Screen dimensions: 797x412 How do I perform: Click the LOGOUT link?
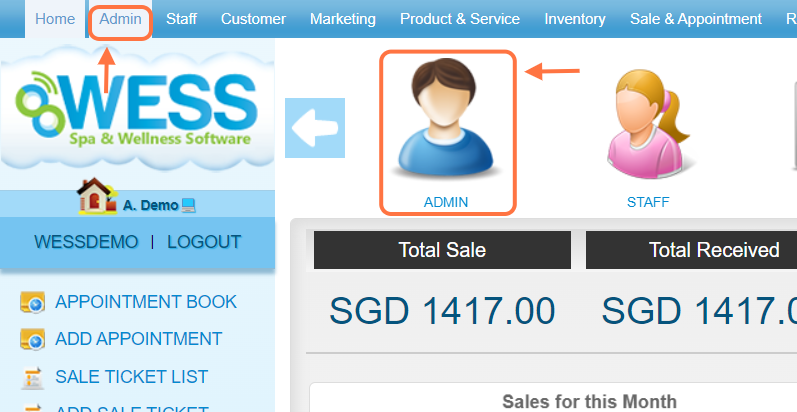(x=204, y=242)
